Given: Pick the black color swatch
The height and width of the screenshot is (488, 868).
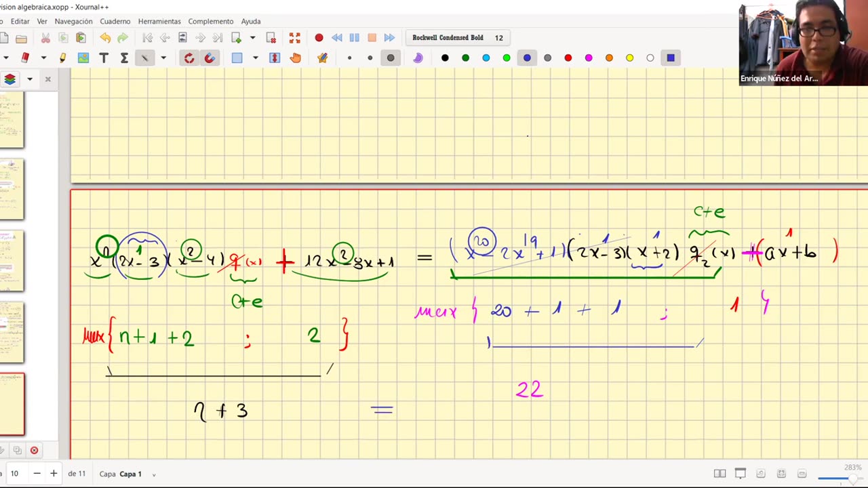Looking at the screenshot, I should click(x=445, y=58).
